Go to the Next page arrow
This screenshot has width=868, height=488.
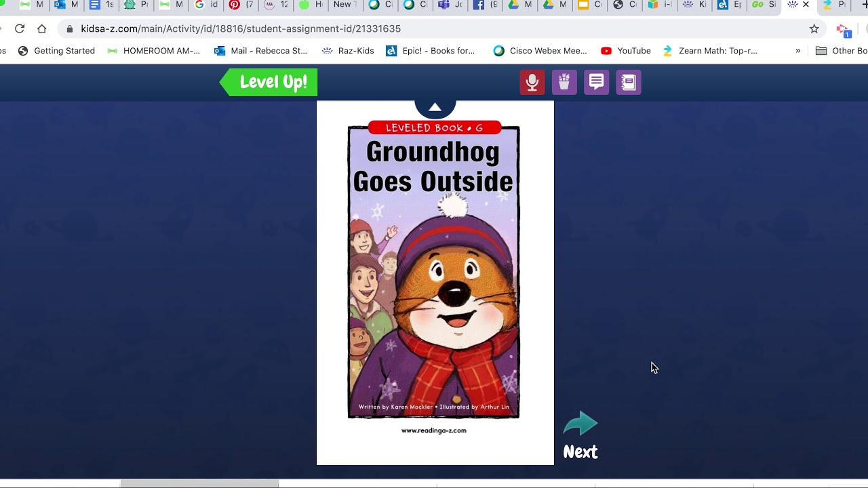[x=580, y=436]
